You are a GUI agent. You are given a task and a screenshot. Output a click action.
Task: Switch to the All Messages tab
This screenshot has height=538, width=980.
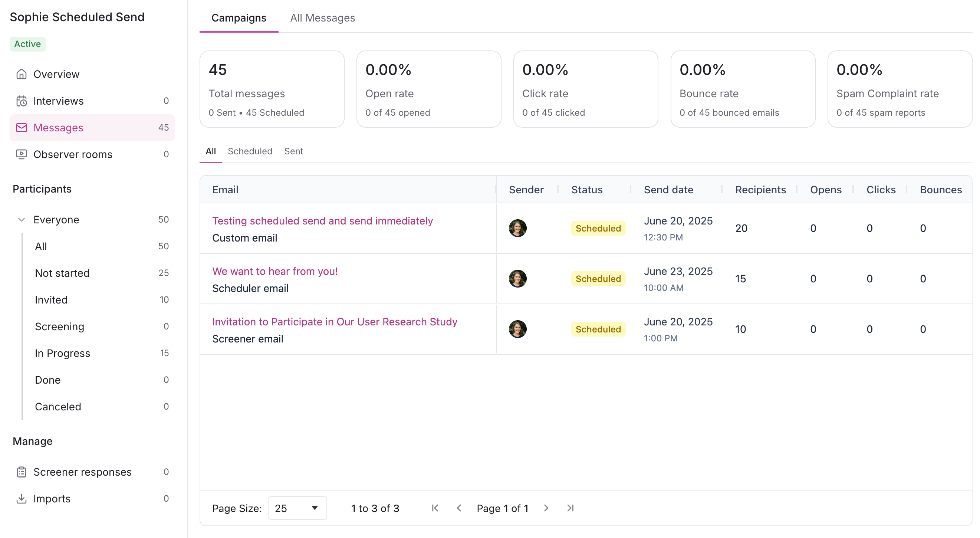(x=322, y=18)
